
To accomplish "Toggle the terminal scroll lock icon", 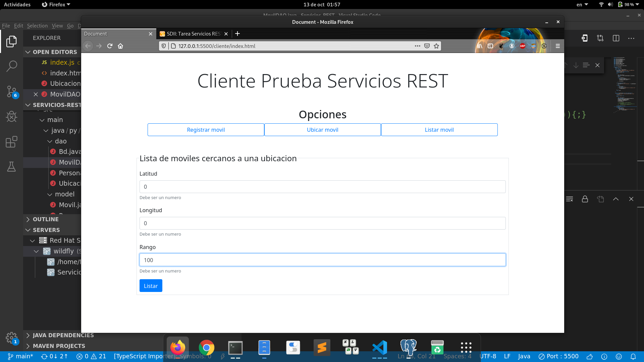I will 585,199.
